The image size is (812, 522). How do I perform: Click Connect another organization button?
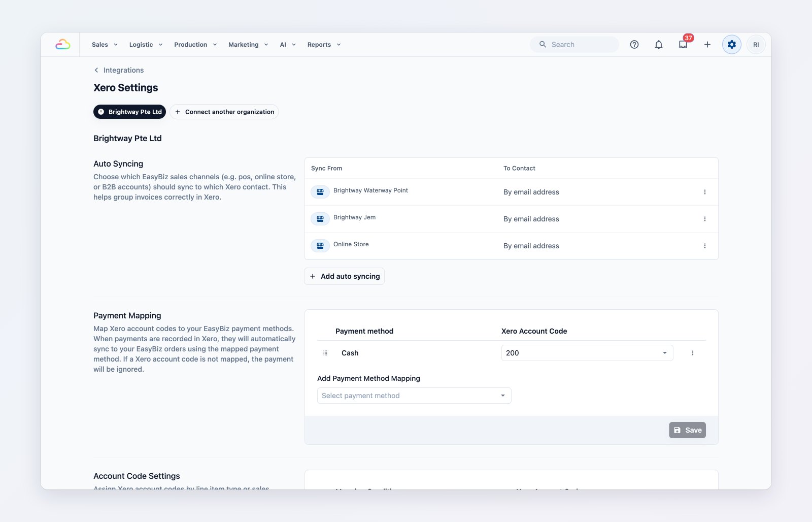(x=224, y=112)
